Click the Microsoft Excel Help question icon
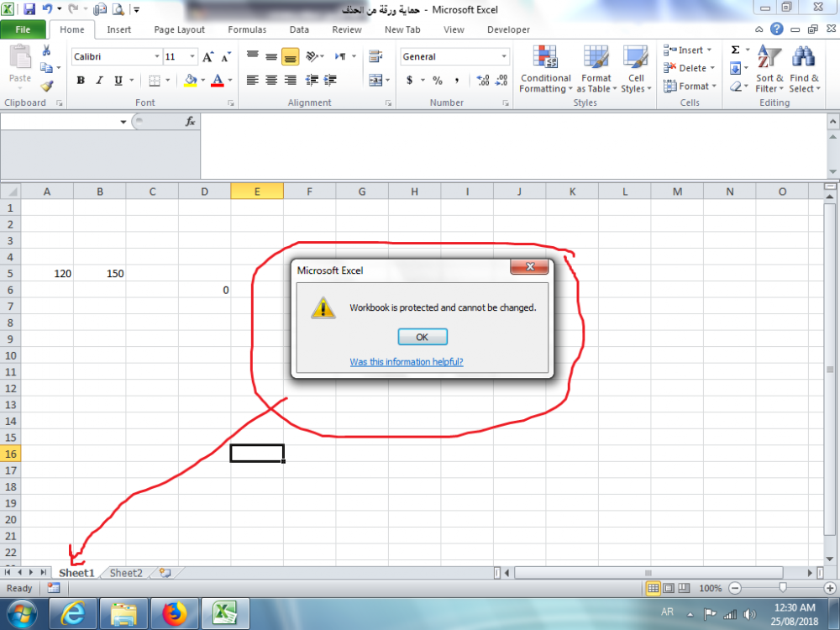Viewport: 840px width, 630px height. [x=777, y=29]
